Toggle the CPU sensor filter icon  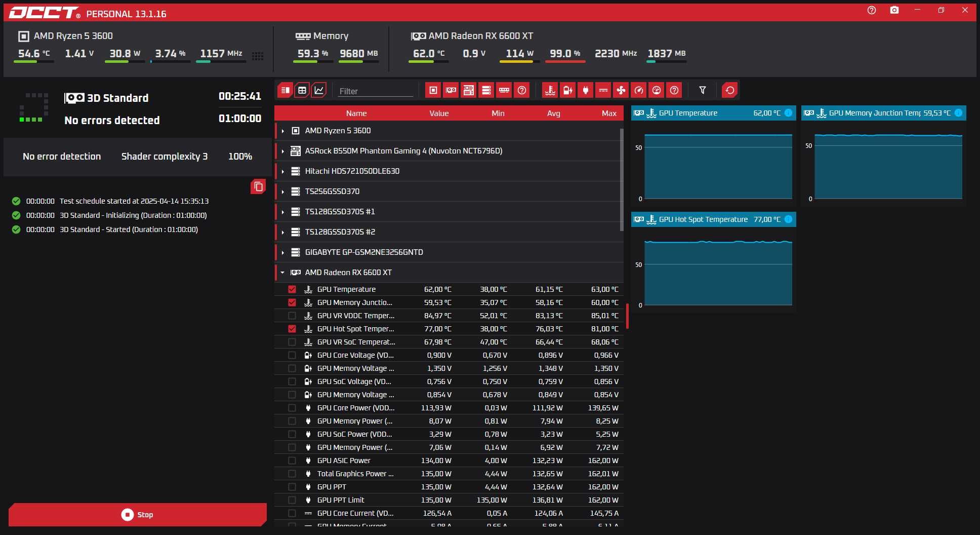pos(433,90)
